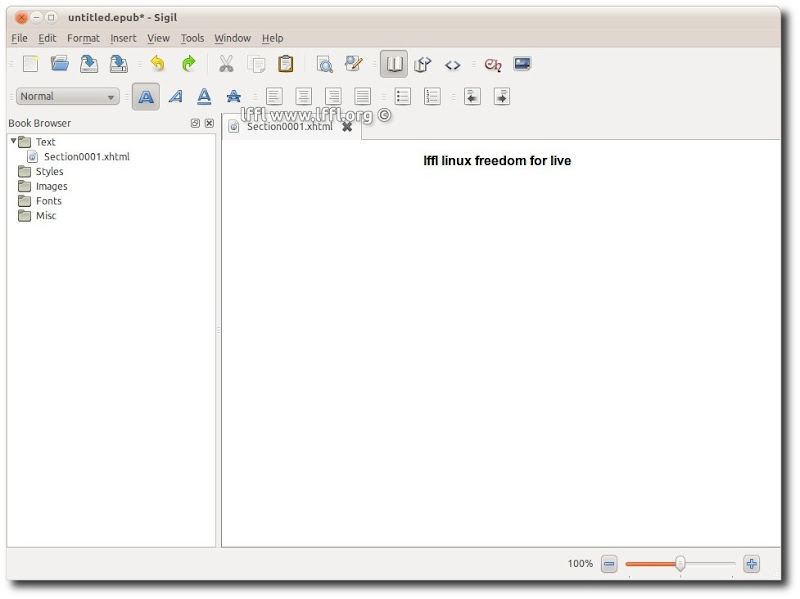Close the Section0001.xhtml tab
Image resolution: width=800 pixels, height=599 pixels.
click(x=347, y=127)
